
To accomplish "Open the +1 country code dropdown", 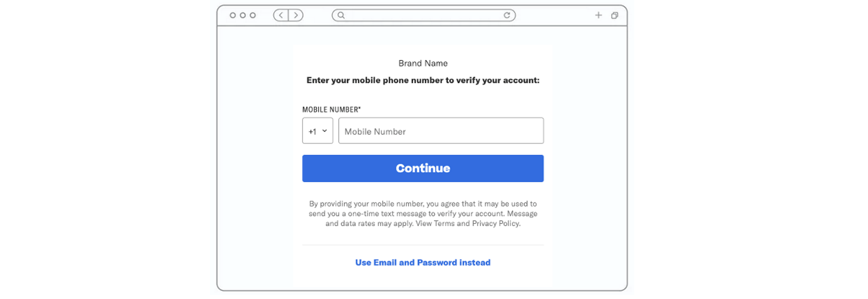I will (x=318, y=131).
